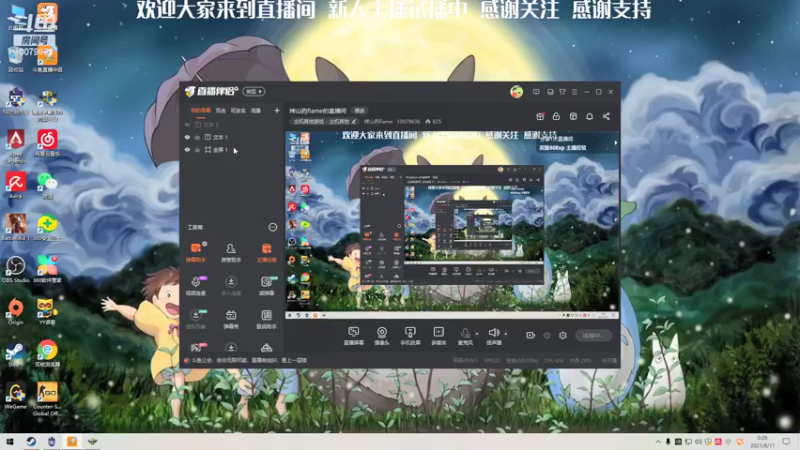The height and width of the screenshot is (450, 800).
Task: Select the active orange scene tab
Action: [201, 110]
